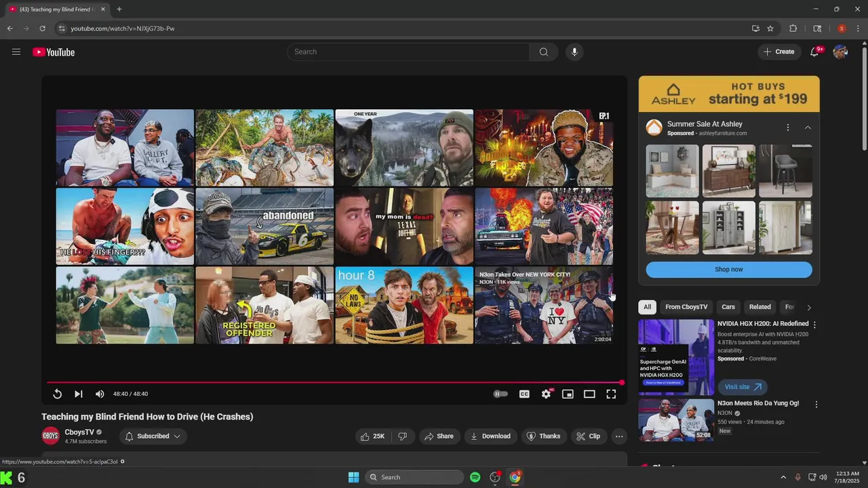Toggle closed captions in the player
868x488 pixels.
(x=524, y=394)
